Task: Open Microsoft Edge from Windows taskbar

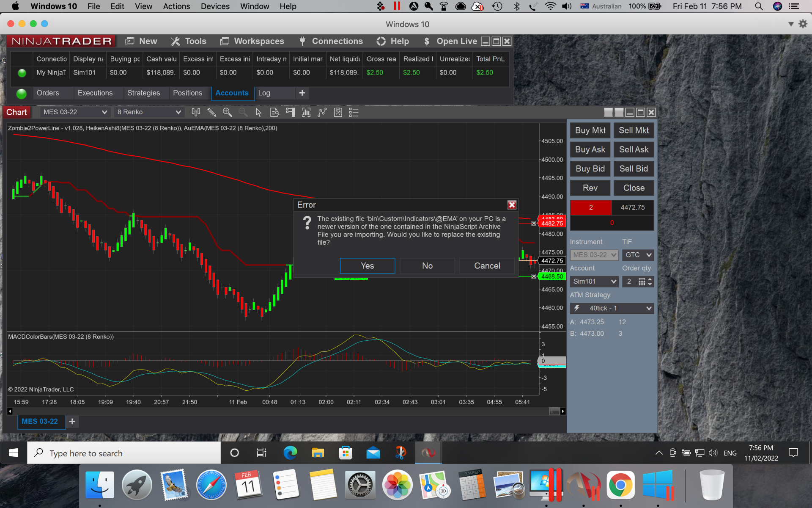Action: click(290, 453)
